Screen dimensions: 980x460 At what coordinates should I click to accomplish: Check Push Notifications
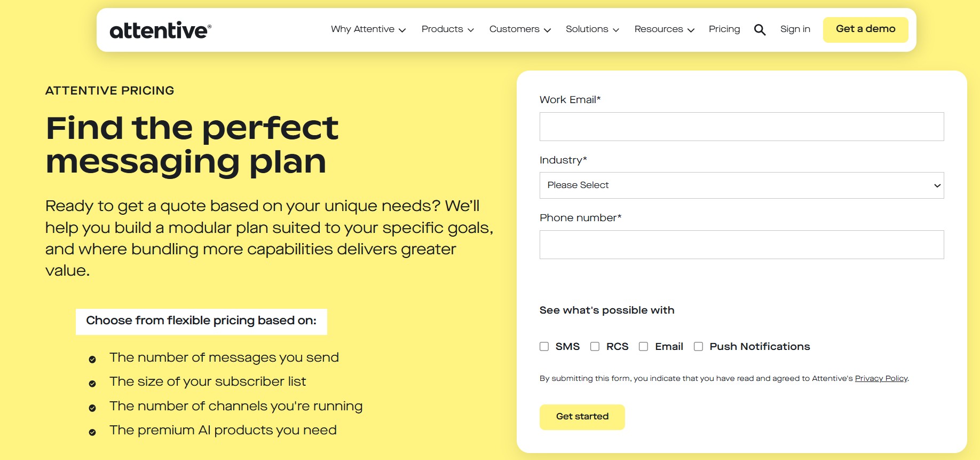698,346
